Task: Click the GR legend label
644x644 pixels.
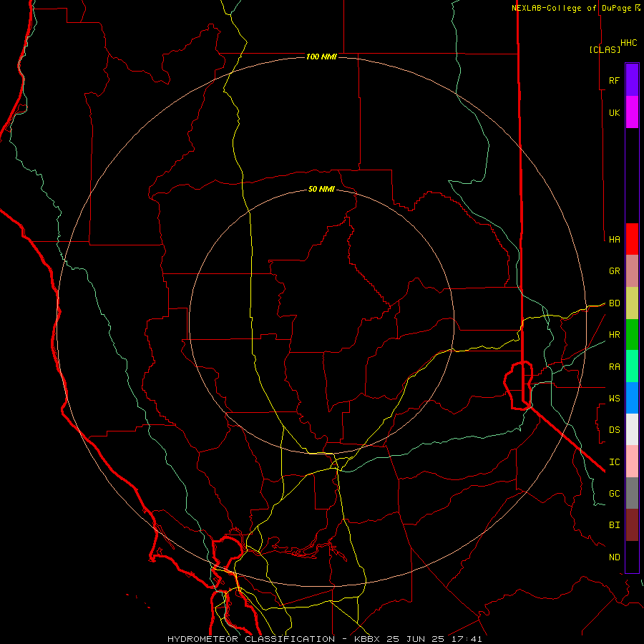Action: [614, 271]
